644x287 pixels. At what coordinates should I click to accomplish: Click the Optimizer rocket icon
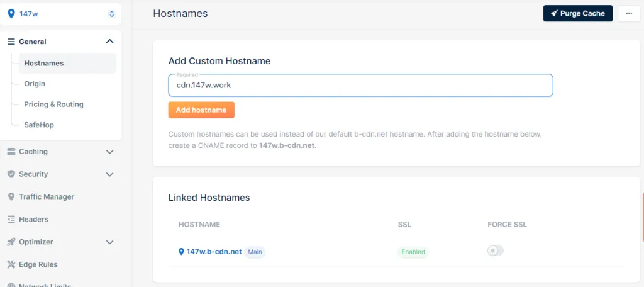11,242
